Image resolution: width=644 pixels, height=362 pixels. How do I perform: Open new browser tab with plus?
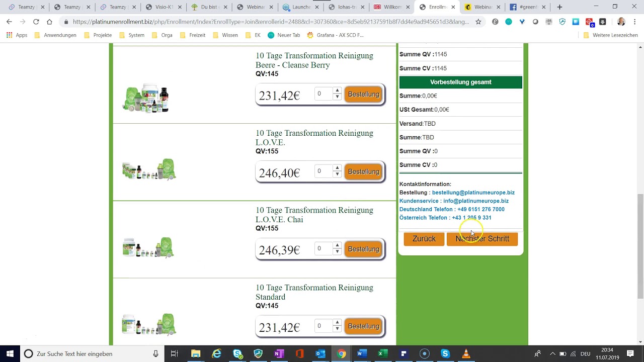[559, 7]
